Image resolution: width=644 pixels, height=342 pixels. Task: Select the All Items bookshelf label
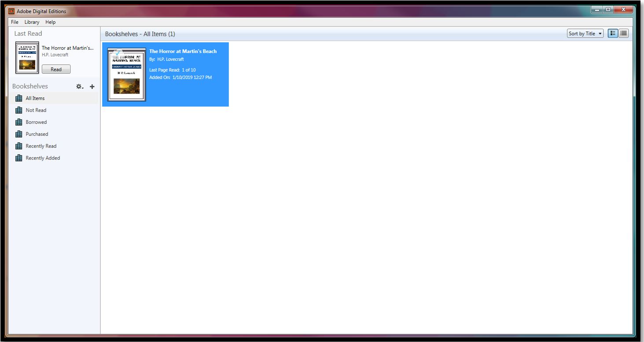point(35,98)
